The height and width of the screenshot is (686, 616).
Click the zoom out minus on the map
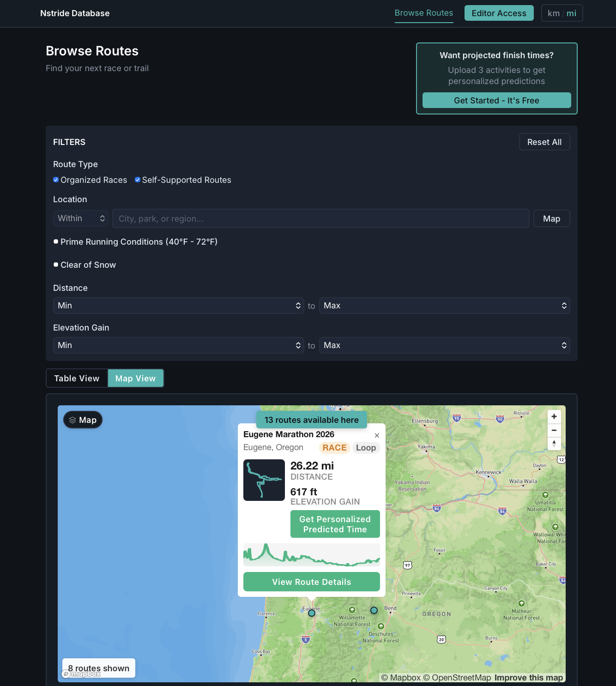[554, 430]
